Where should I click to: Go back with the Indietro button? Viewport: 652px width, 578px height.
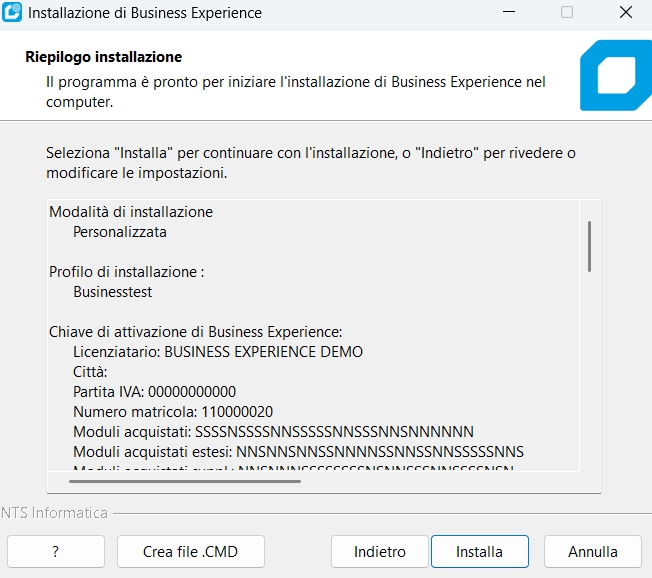[x=380, y=551]
